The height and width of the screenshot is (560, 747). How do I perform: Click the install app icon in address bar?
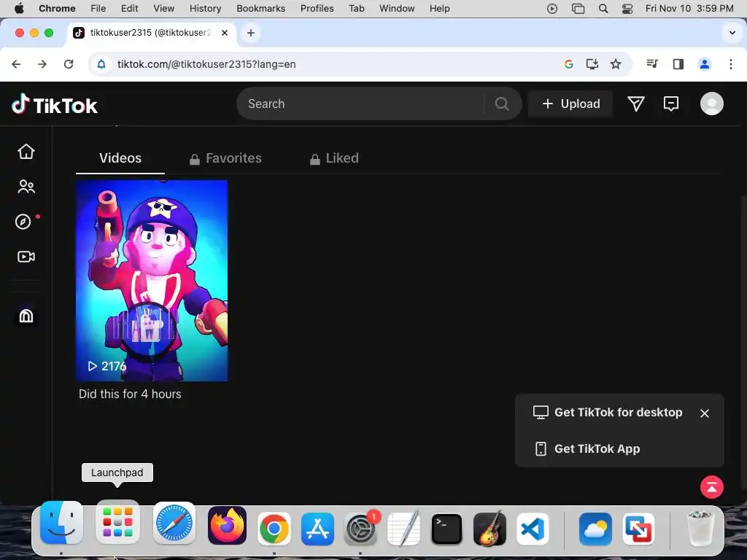pyautogui.click(x=592, y=64)
